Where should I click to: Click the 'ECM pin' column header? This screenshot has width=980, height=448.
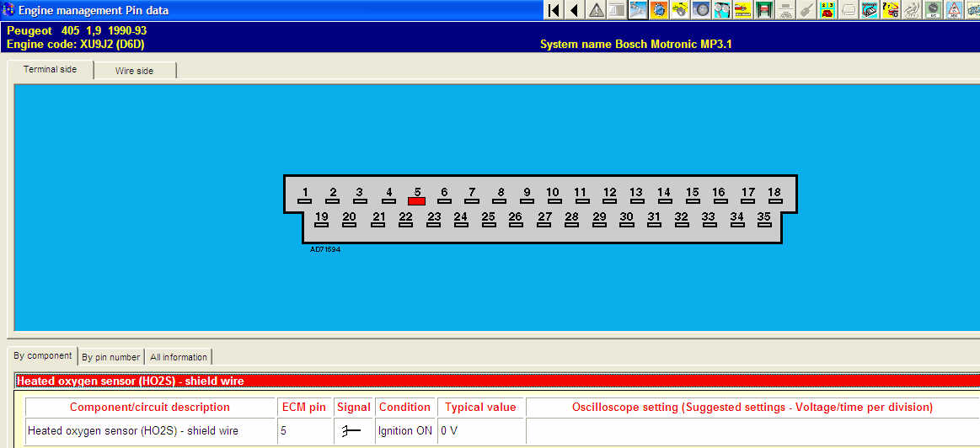click(304, 408)
